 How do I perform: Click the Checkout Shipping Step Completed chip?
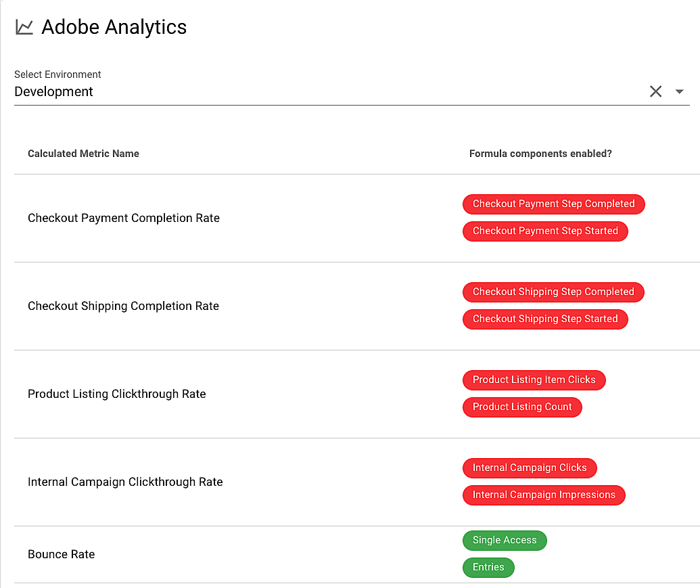point(553,292)
